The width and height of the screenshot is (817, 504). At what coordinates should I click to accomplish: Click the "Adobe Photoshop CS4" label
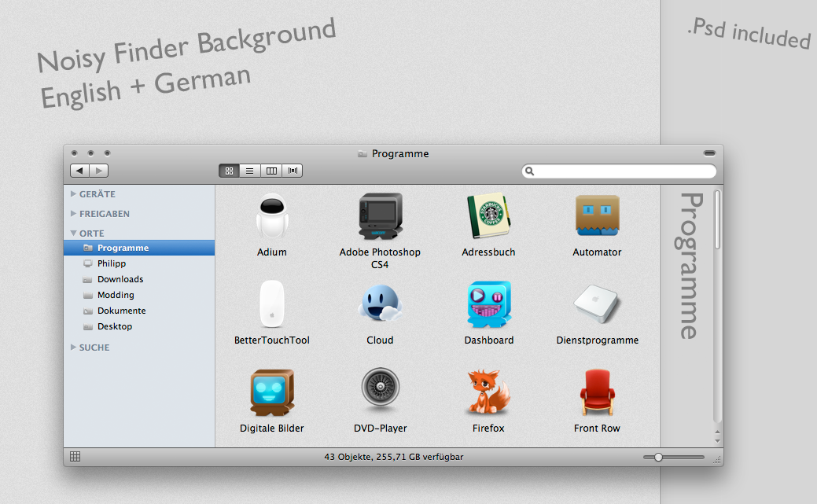[380, 258]
